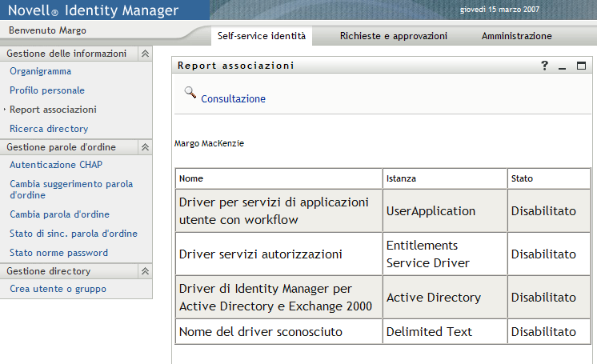The image size is (597, 364).
Task: Select Report associazioni in sidebar
Action: coord(53,110)
